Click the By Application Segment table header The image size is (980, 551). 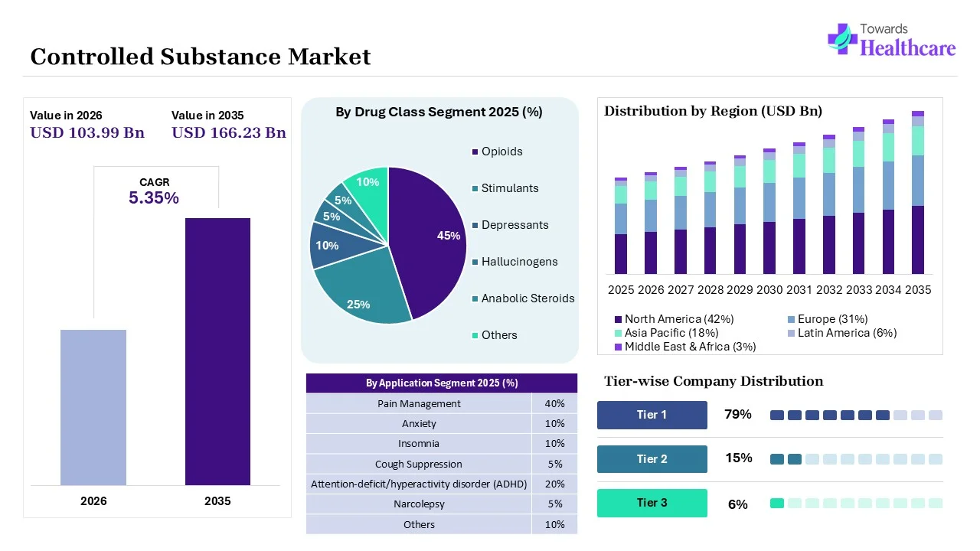(442, 383)
